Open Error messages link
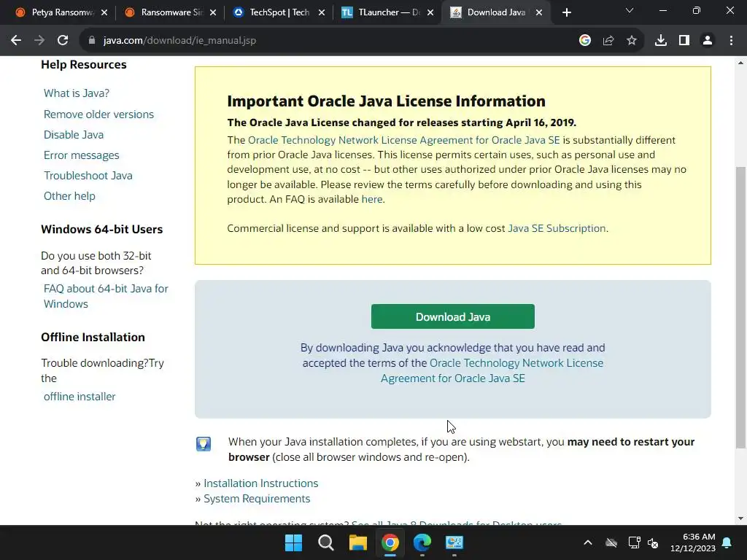This screenshot has height=560, width=747. pyautogui.click(x=82, y=155)
